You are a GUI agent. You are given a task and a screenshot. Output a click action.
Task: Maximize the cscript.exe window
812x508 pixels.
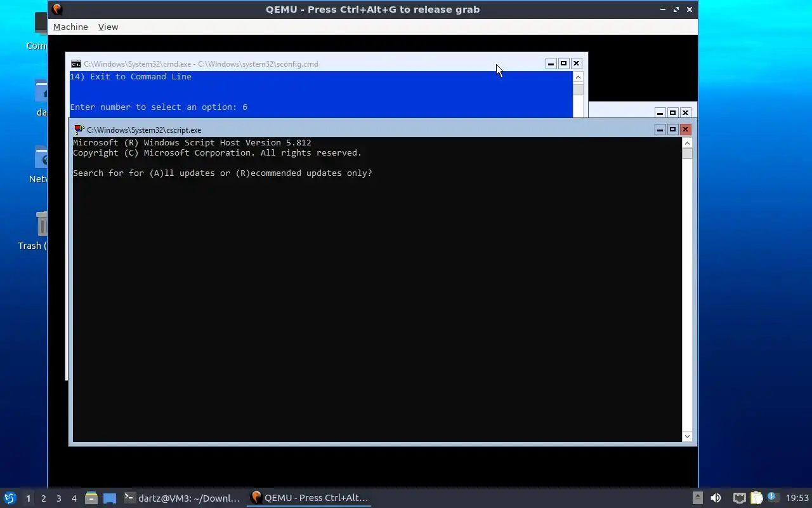point(672,130)
